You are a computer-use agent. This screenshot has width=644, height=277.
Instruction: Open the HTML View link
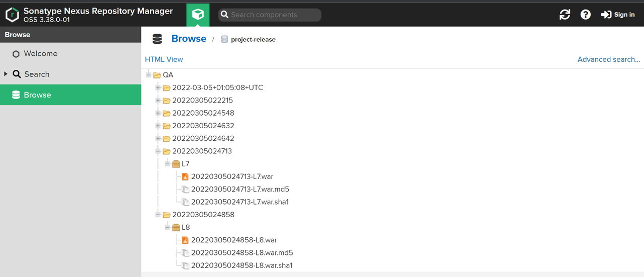click(x=164, y=59)
